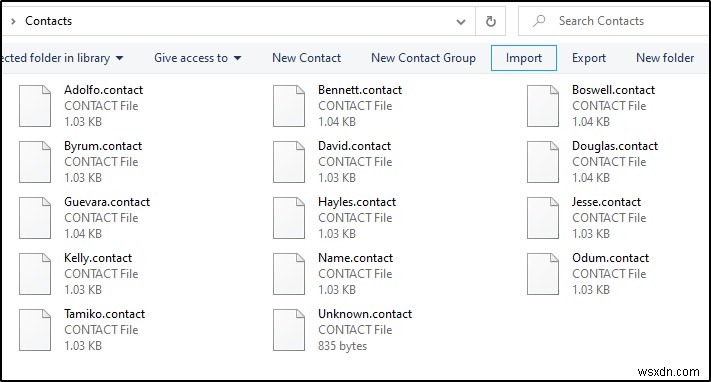Screen dimensions: 711x382
Task: Click the 835 bytes size label
Action: point(342,346)
